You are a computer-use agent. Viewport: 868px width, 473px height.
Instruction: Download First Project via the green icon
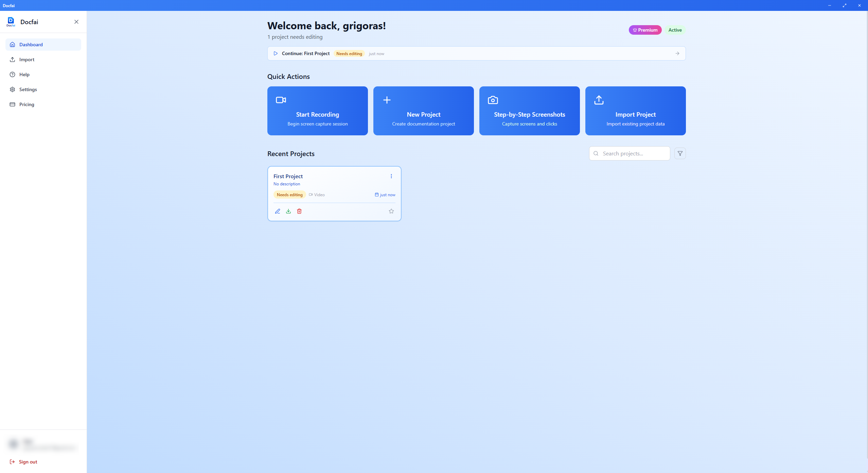tap(288, 211)
